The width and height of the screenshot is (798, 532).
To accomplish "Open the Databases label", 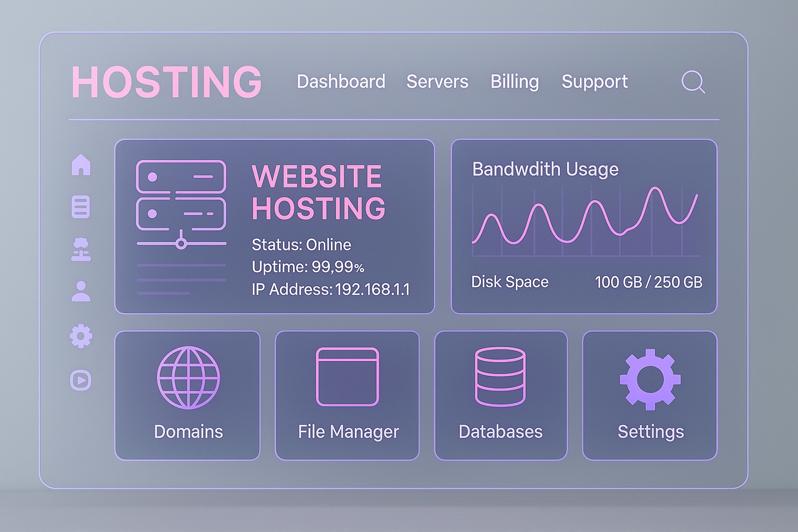I will pyautogui.click(x=500, y=432).
